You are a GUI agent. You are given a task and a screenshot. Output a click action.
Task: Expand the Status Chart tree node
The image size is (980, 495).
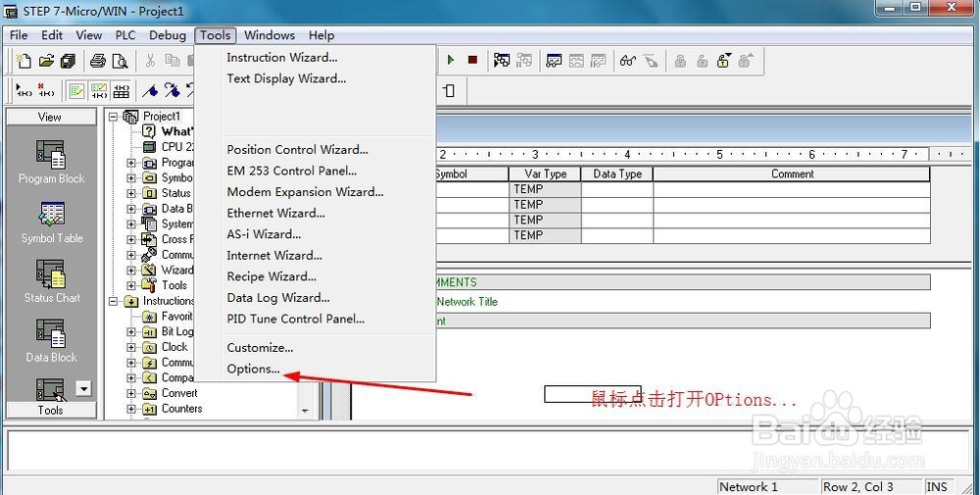[x=131, y=193]
